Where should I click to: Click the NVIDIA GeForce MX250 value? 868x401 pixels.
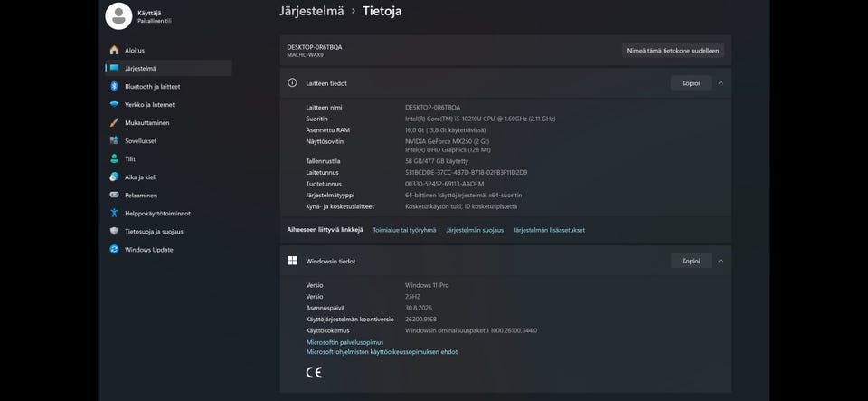point(448,141)
